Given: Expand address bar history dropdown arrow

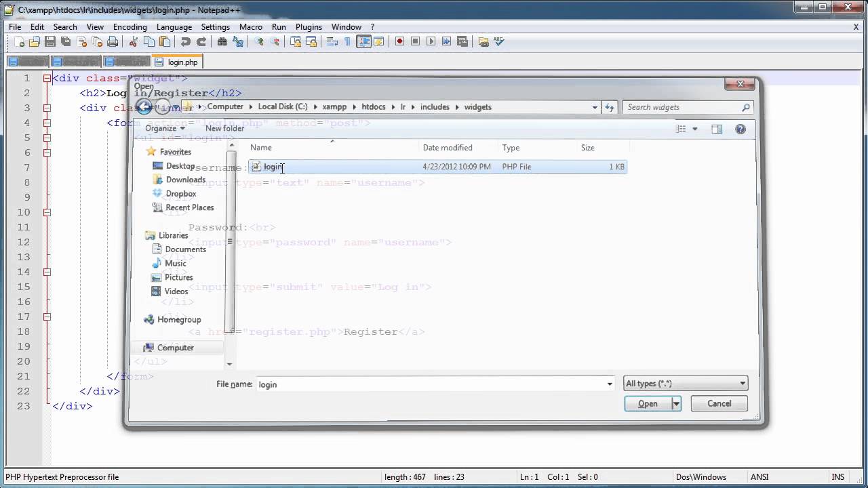Looking at the screenshot, I should [595, 107].
